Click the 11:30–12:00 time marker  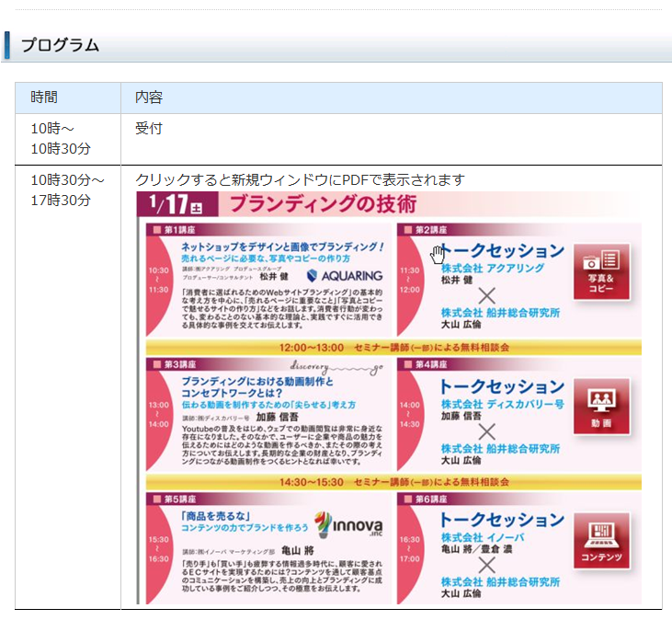(x=410, y=280)
